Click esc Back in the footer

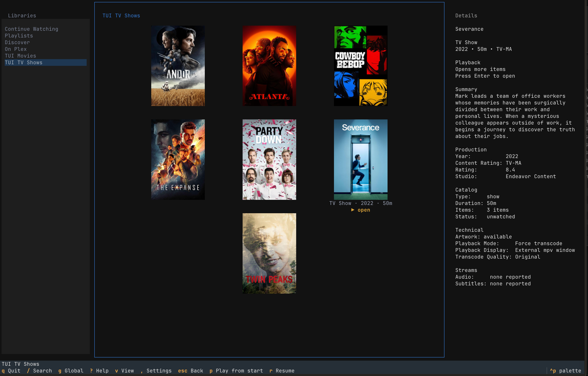pos(190,371)
